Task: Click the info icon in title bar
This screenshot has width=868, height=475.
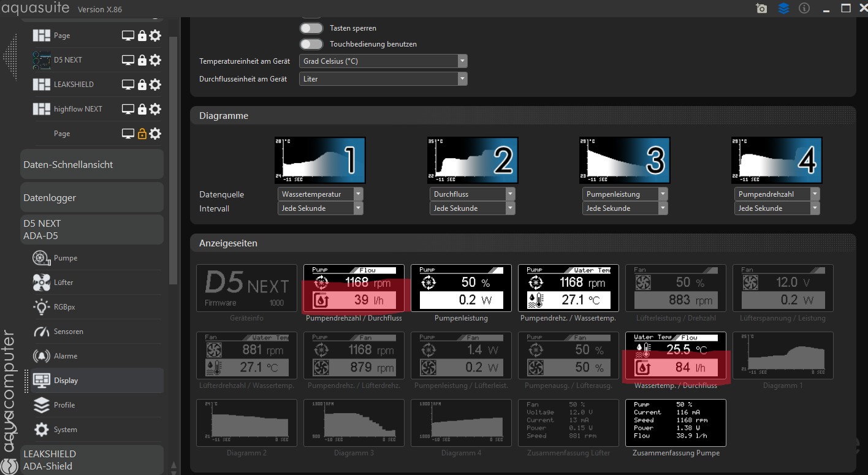Action: pos(804,9)
